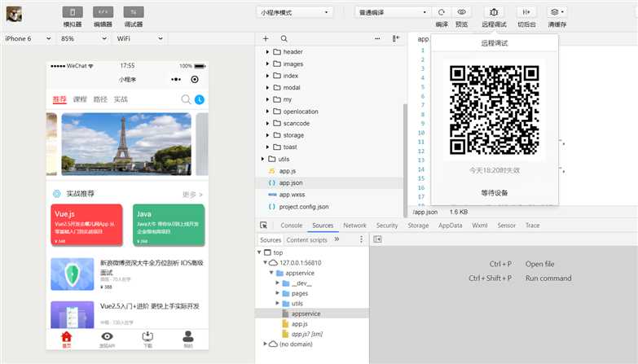
Task: Expand the (no domain) node
Action: click(x=266, y=344)
